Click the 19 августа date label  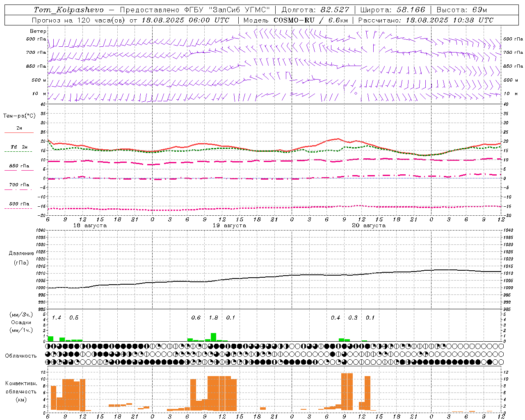229,226
